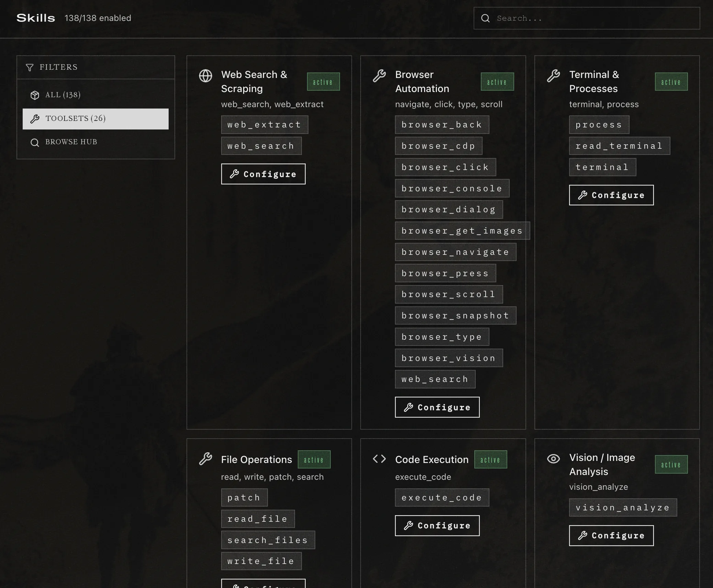
Task: Click the active badge on Browser Automation
Action: [497, 82]
